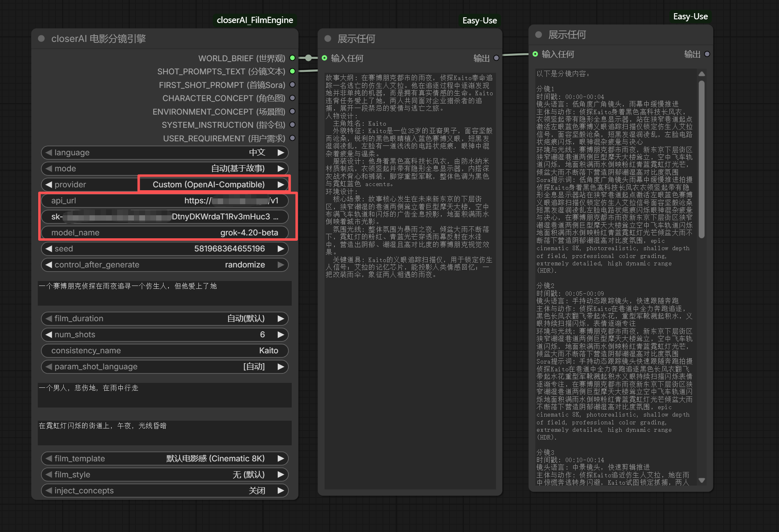The height and width of the screenshot is (532, 779).
Task: Click next arrow on language field
Action: coord(281,152)
